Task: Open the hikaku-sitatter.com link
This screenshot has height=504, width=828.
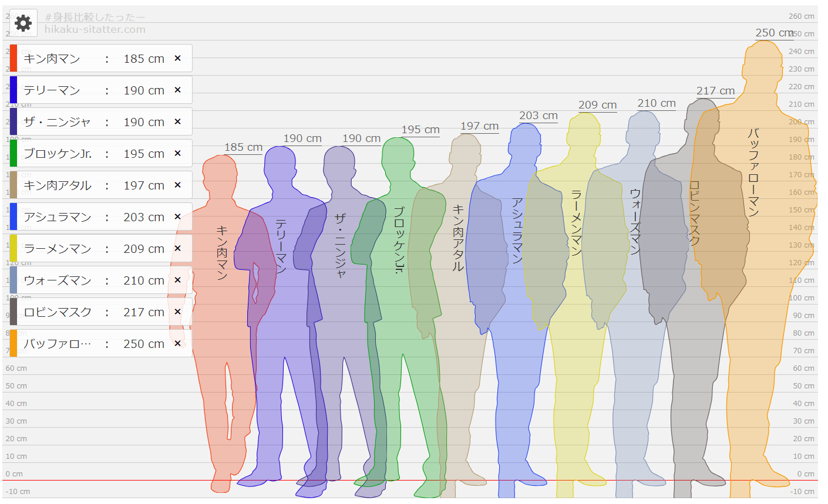Action: pos(95,29)
